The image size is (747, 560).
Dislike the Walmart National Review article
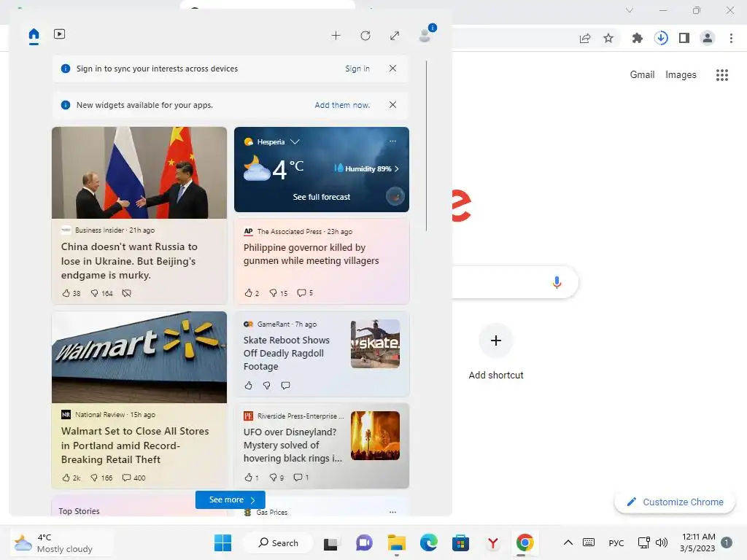pos(101,478)
